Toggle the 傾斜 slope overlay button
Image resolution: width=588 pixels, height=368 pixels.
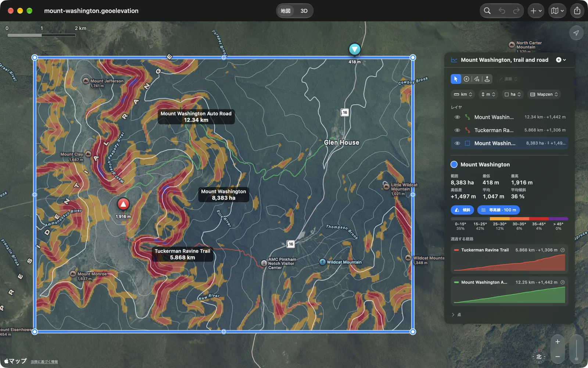(462, 210)
